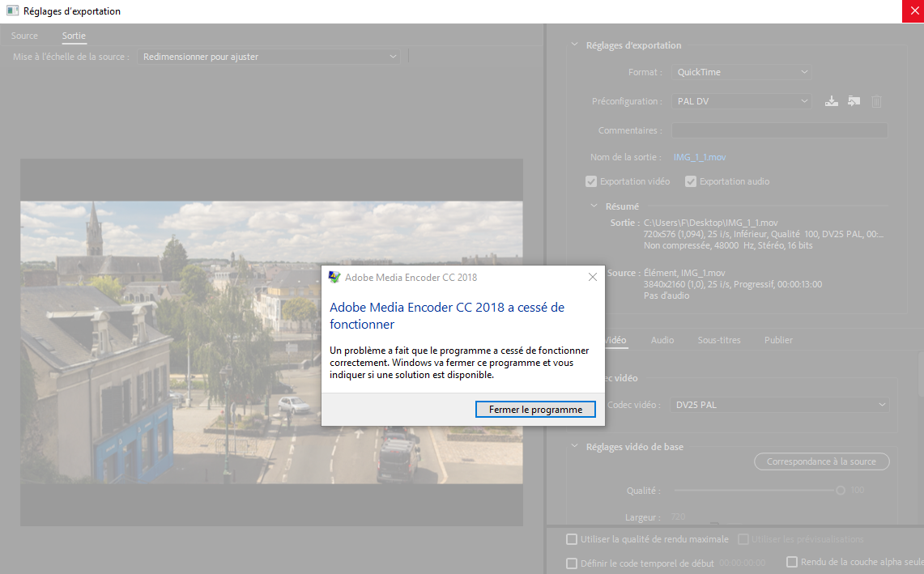Viewport: 924px width, 574px height.
Task: Click the import preset icon
Action: [x=854, y=101]
